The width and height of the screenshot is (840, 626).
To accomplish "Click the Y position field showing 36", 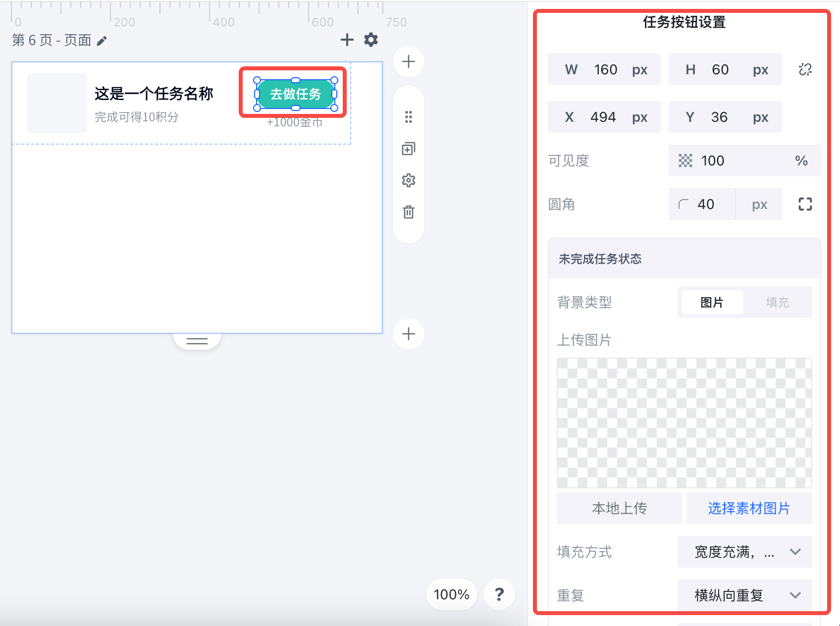I will pos(725,117).
